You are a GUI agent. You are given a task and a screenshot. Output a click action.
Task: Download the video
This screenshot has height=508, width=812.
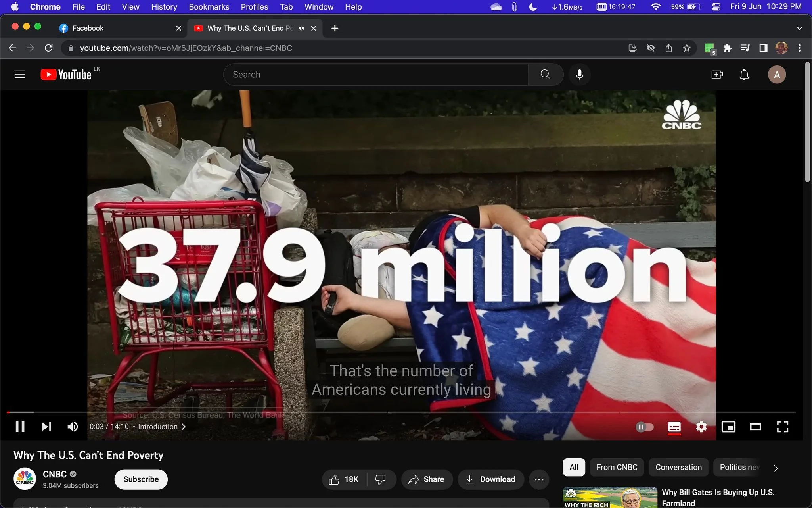point(491,479)
